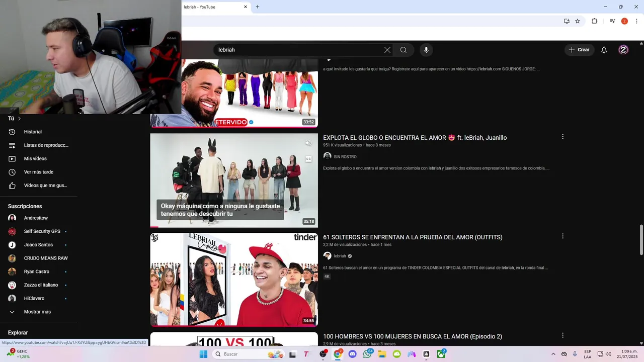Screen dimensions: 644x362
Task: Visit the lebriah channel under 61 SOLTEROS
Action: [x=340, y=256]
